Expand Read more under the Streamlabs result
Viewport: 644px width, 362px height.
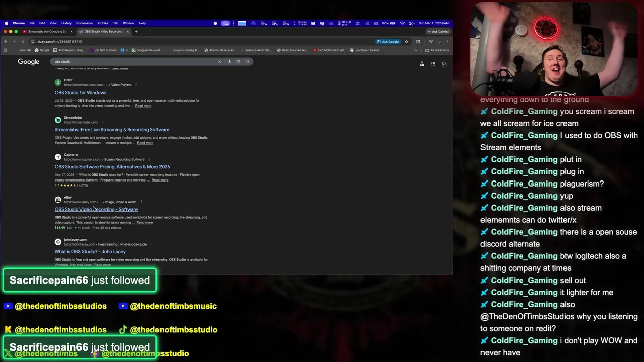tap(145, 143)
